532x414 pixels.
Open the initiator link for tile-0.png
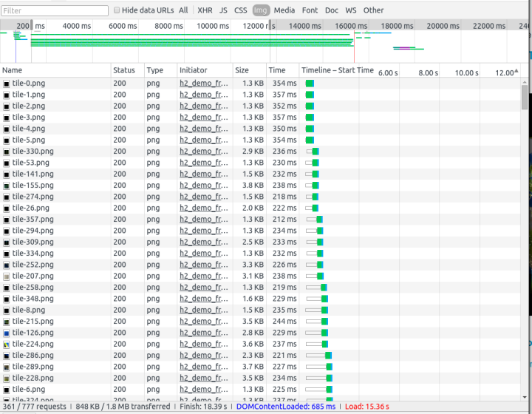(x=204, y=83)
